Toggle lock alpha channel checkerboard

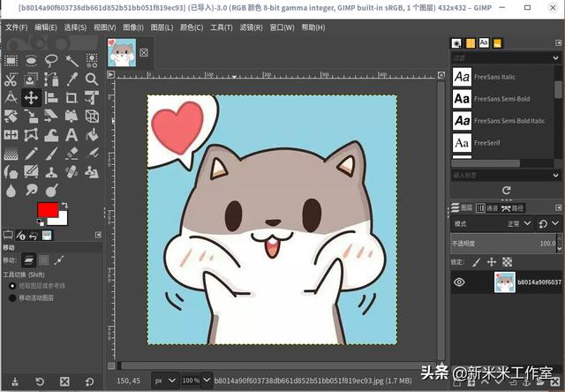pyautogui.click(x=507, y=262)
